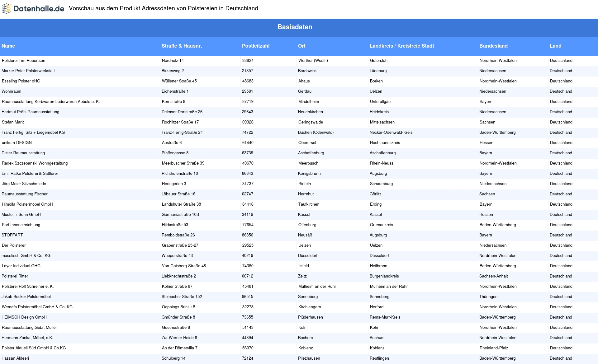Click the Basisdaten section header
The image size is (598, 364).
pyautogui.click(x=295, y=27)
